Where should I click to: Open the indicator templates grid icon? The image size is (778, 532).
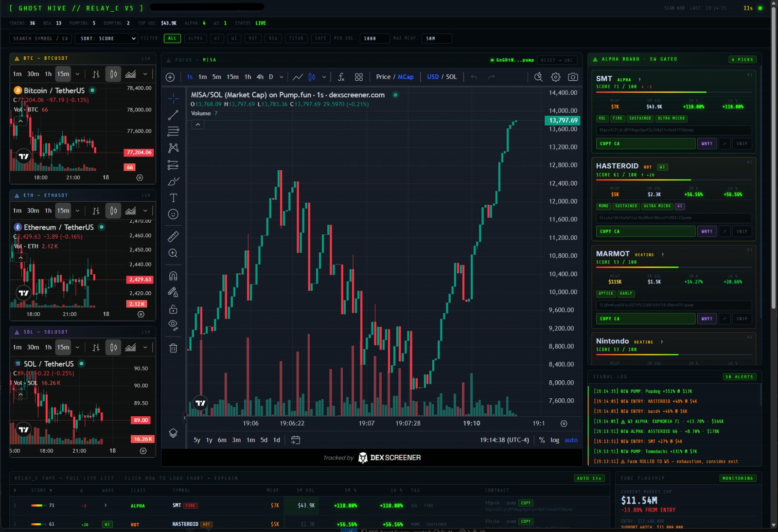point(359,77)
